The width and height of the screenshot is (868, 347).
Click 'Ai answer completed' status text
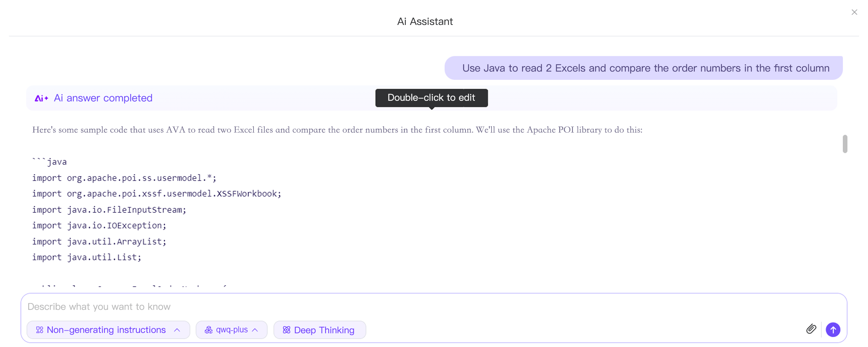pos(103,98)
